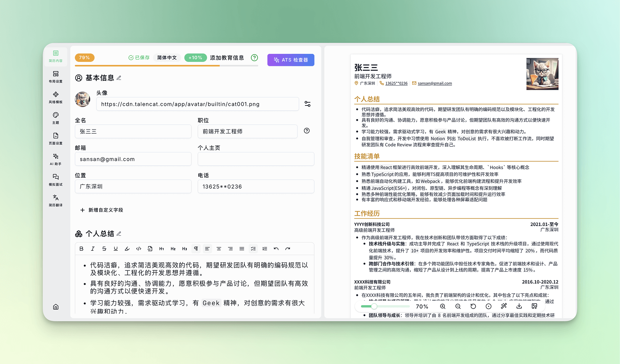Open the 简体中文 language selector
Image resolution: width=620 pixels, height=364 pixels.
click(x=167, y=58)
